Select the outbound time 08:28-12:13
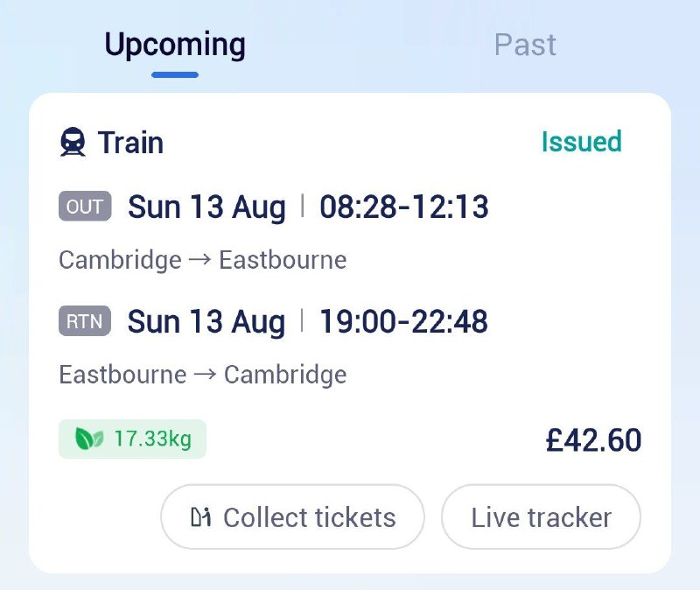 point(403,207)
